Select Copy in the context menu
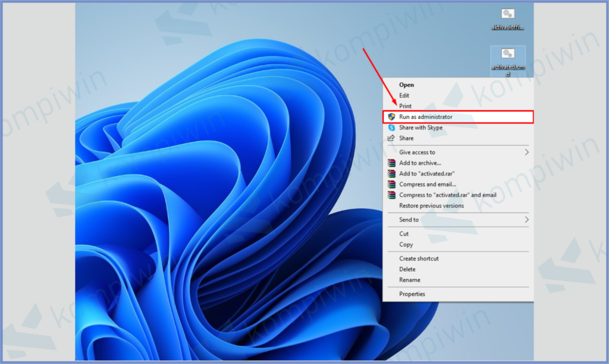This screenshot has width=609, height=364. click(406, 244)
